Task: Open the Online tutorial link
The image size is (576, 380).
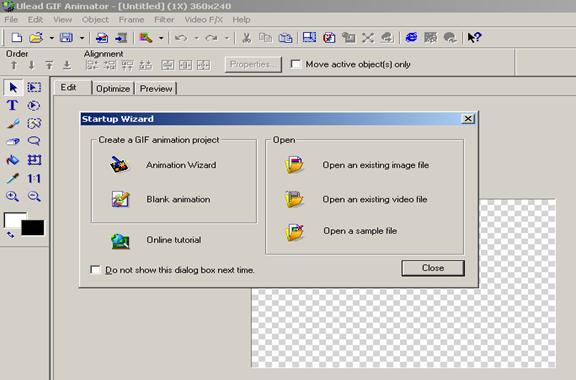Action: click(174, 240)
